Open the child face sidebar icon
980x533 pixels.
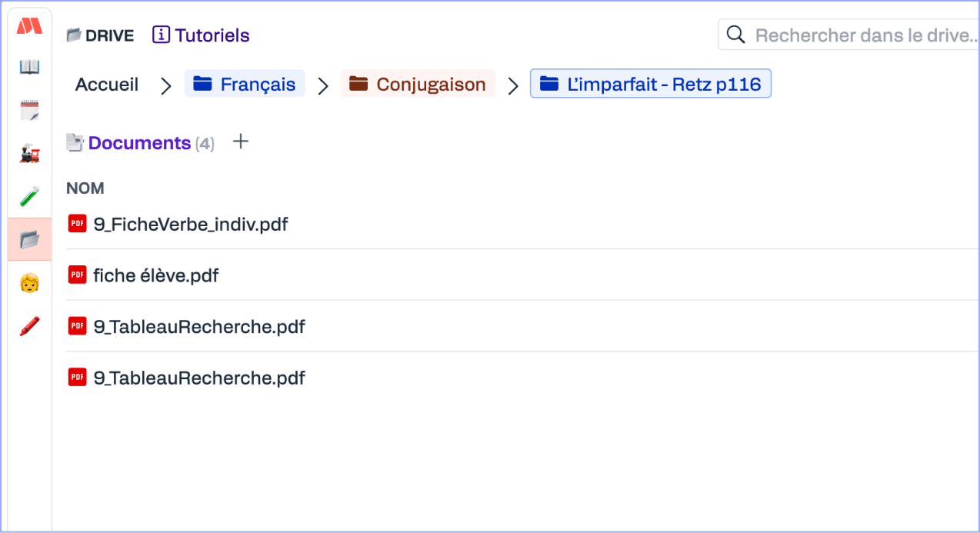click(x=30, y=283)
